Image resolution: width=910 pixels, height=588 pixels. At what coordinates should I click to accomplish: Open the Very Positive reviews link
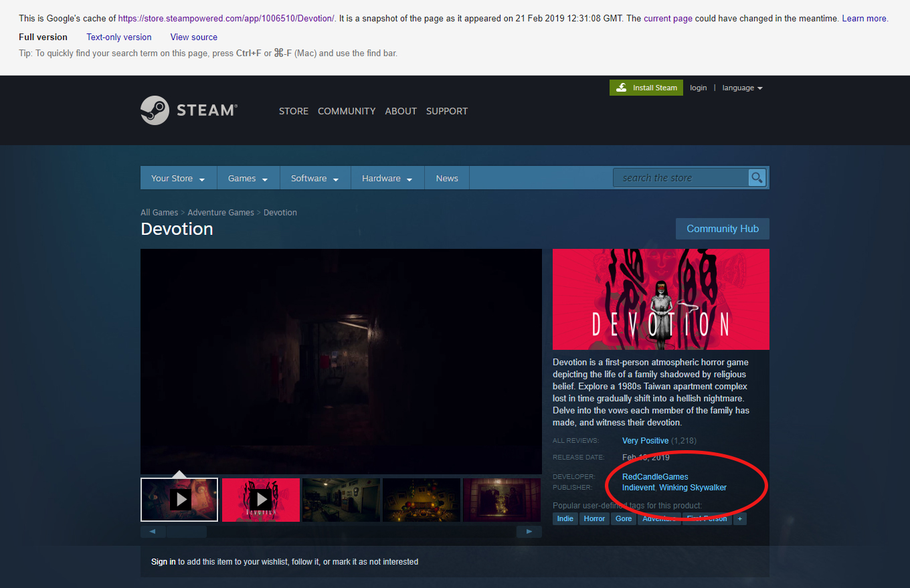(x=645, y=441)
